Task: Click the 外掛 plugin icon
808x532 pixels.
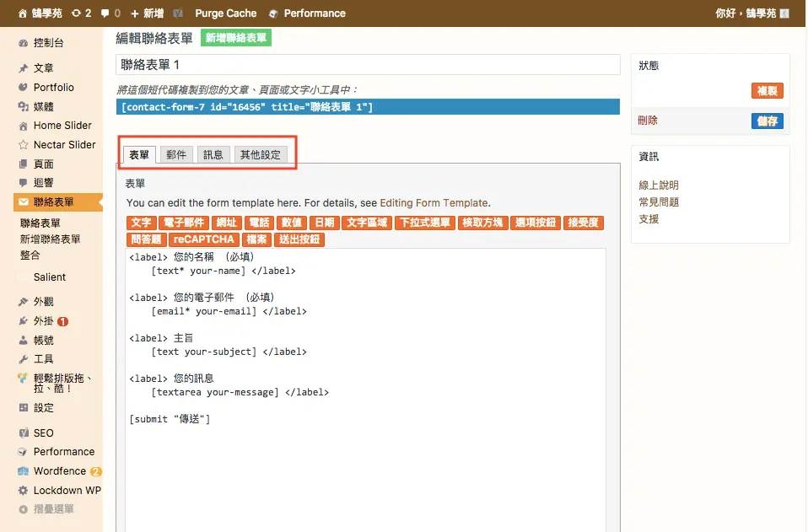Action: tap(23, 321)
